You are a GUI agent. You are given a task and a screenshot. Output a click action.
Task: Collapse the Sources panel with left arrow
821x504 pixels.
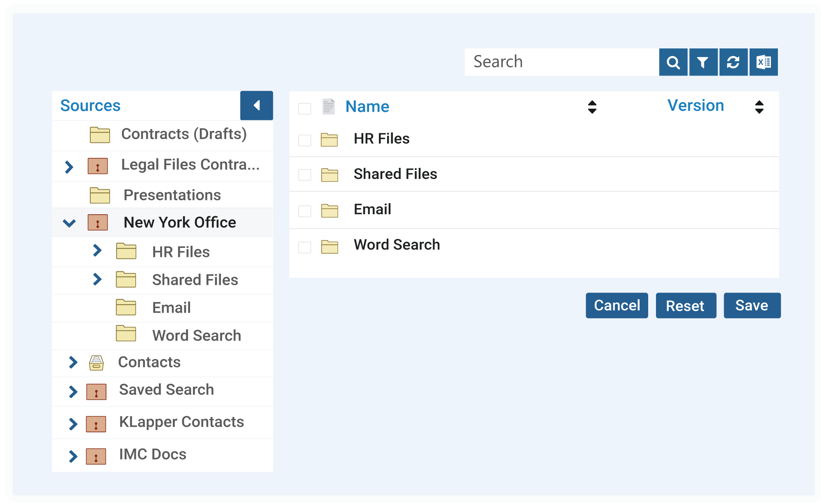(257, 105)
